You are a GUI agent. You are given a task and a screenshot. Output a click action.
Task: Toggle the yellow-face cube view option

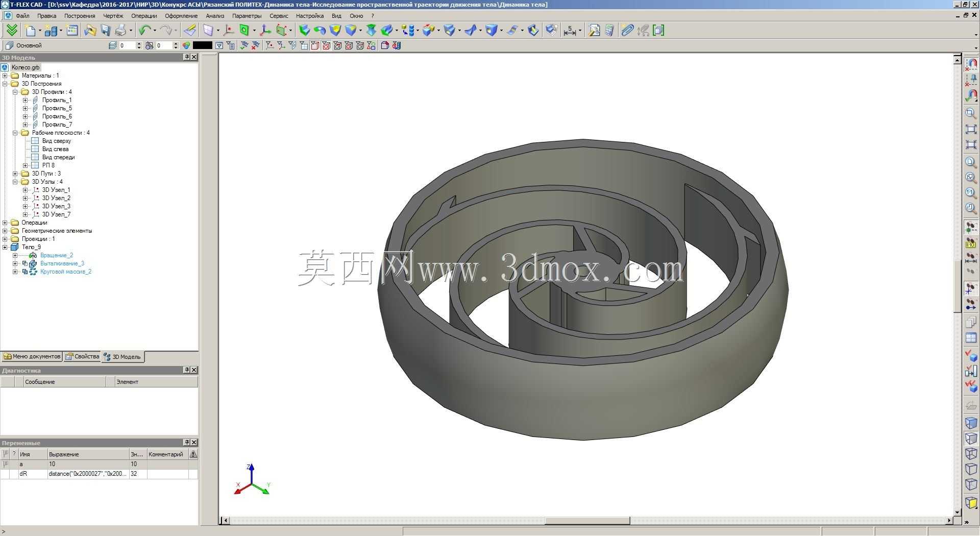point(971,503)
